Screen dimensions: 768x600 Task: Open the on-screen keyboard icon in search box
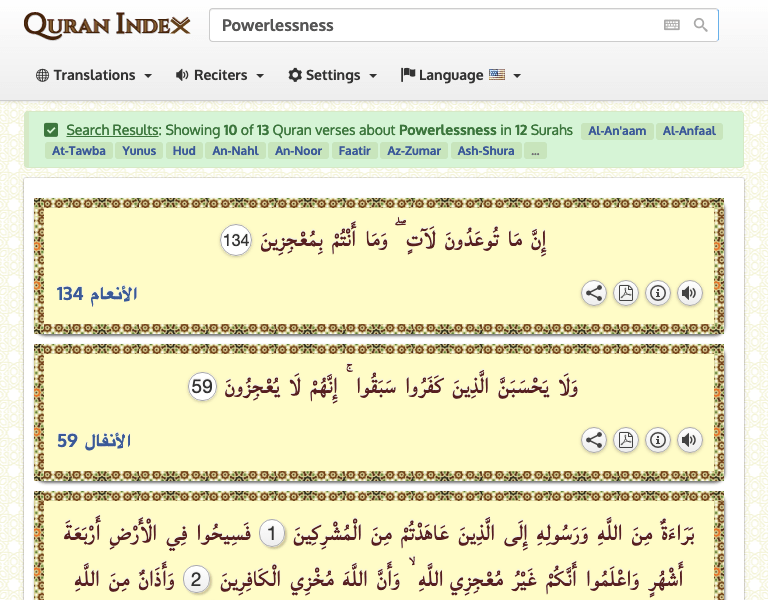point(672,25)
